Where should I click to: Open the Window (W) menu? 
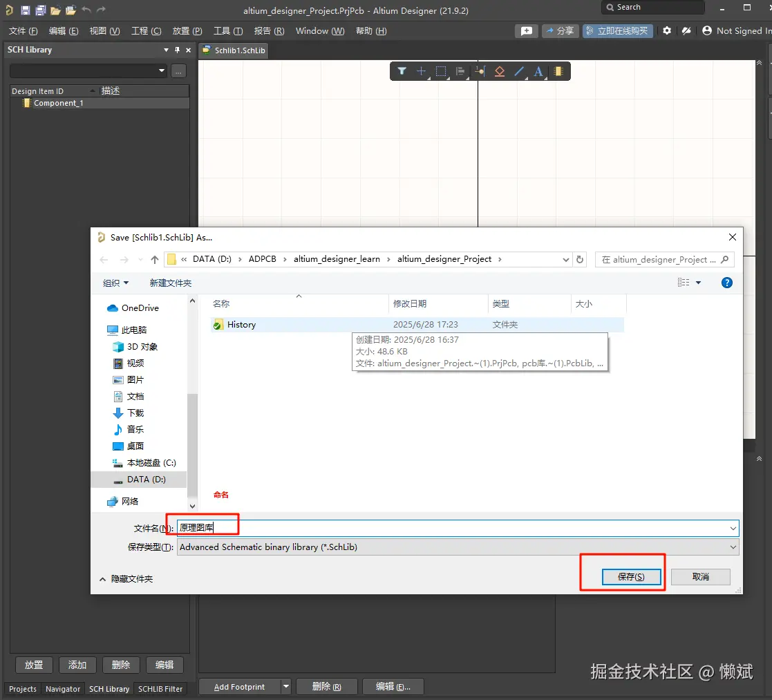pyautogui.click(x=320, y=31)
